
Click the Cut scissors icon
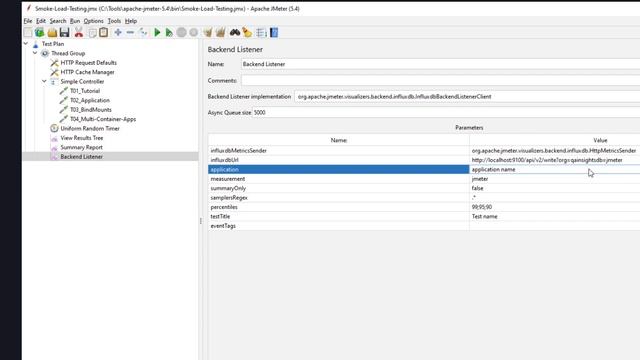(x=79, y=33)
